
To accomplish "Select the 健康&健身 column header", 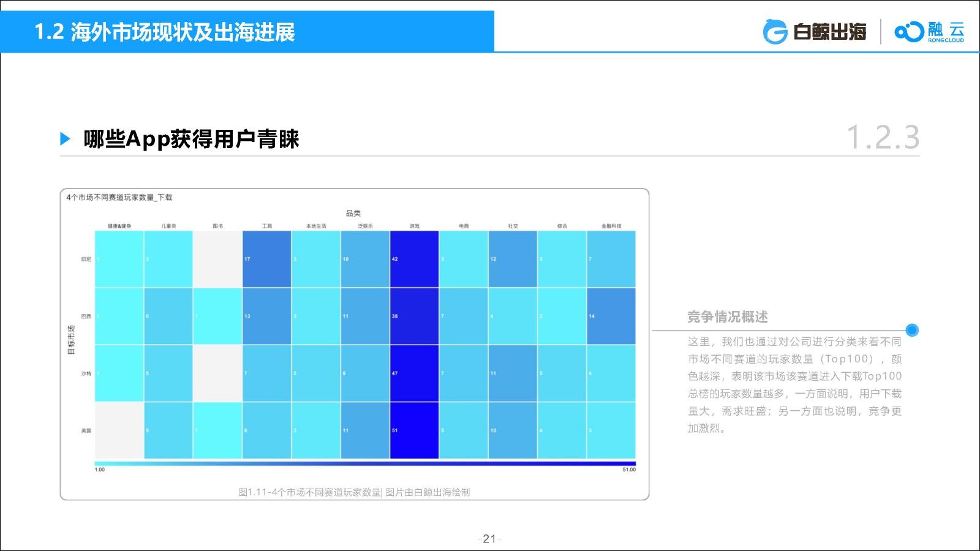I will tap(119, 226).
